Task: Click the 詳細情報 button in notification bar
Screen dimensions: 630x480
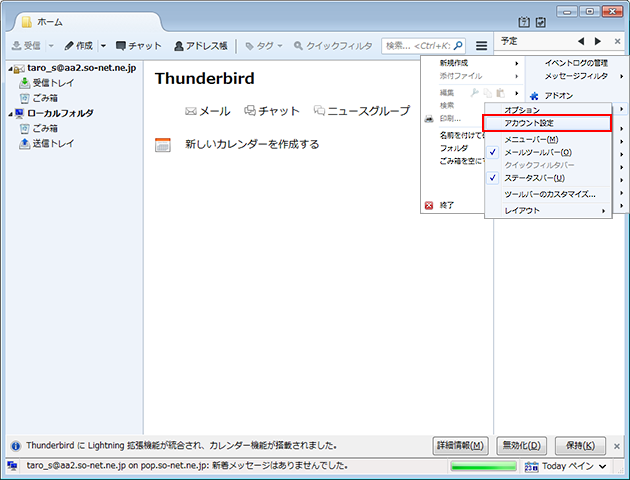Action: click(461, 445)
